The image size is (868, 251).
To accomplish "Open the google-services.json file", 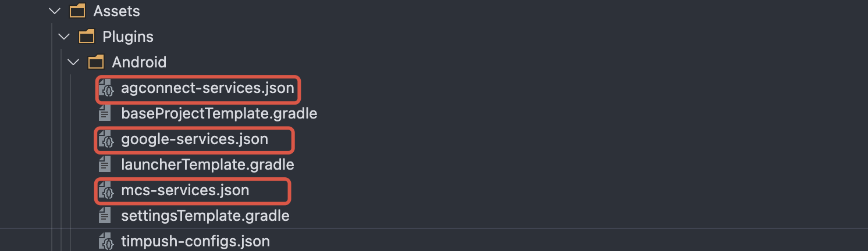I will [194, 139].
